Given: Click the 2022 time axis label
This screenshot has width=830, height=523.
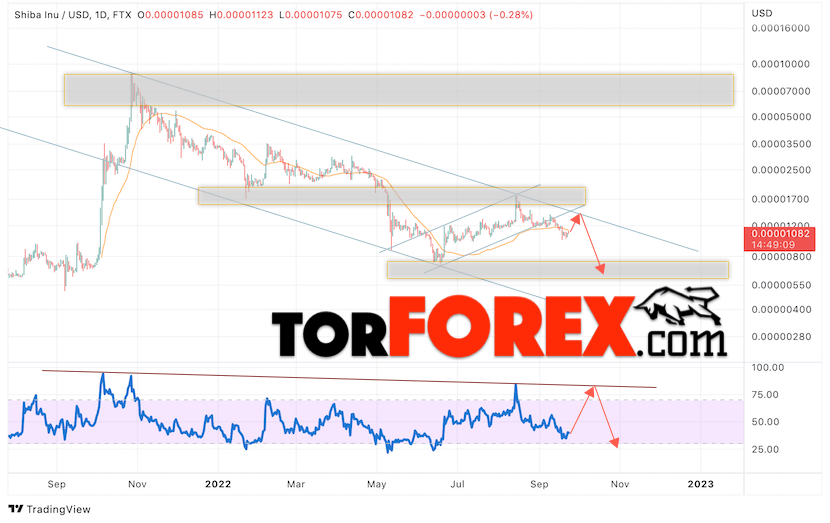Looking at the screenshot, I should pyautogui.click(x=218, y=484).
